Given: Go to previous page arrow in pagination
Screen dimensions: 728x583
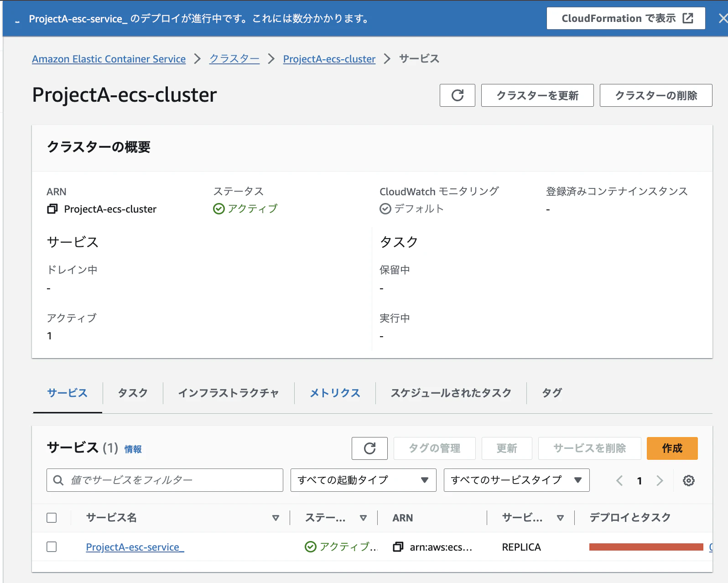Looking at the screenshot, I should point(619,480).
